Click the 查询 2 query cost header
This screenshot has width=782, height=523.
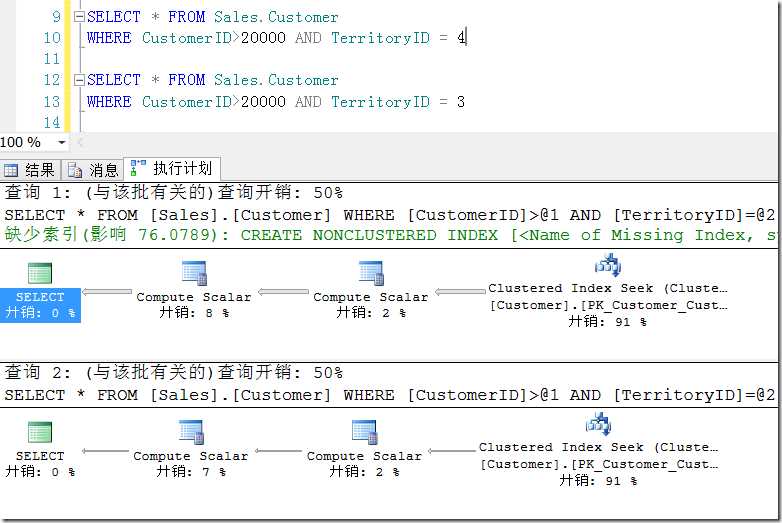(x=174, y=372)
